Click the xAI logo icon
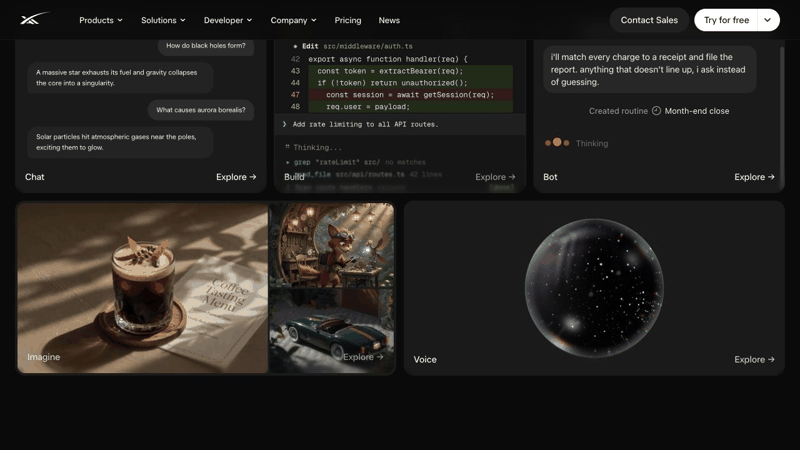Screen dimensions: 800x450 (x=34, y=19)
